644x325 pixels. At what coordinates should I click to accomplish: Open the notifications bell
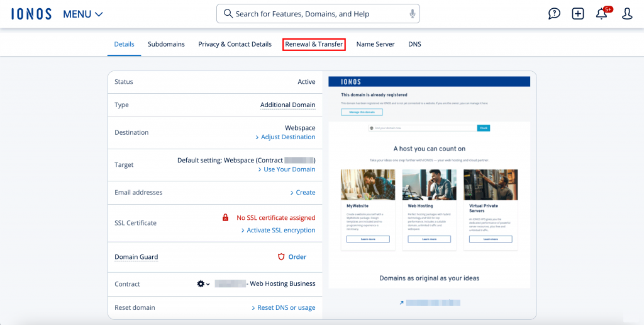[602, 14]
